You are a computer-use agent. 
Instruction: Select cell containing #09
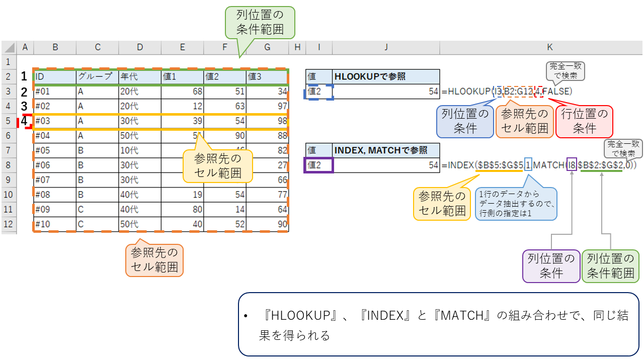pyautogui.click(x=55, y=209)
